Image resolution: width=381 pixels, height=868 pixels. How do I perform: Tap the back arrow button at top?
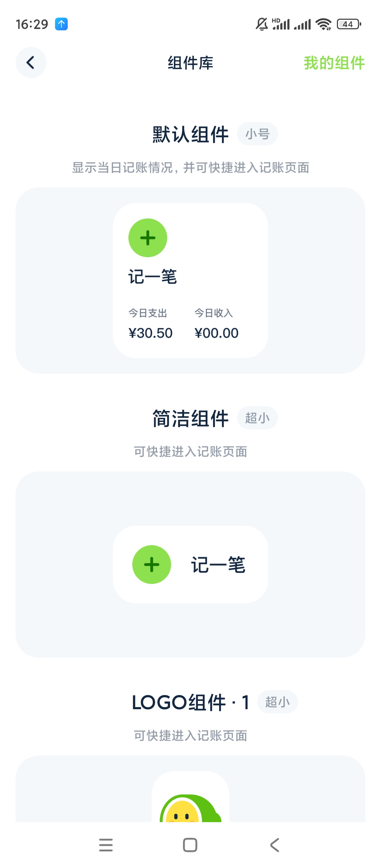31,62
